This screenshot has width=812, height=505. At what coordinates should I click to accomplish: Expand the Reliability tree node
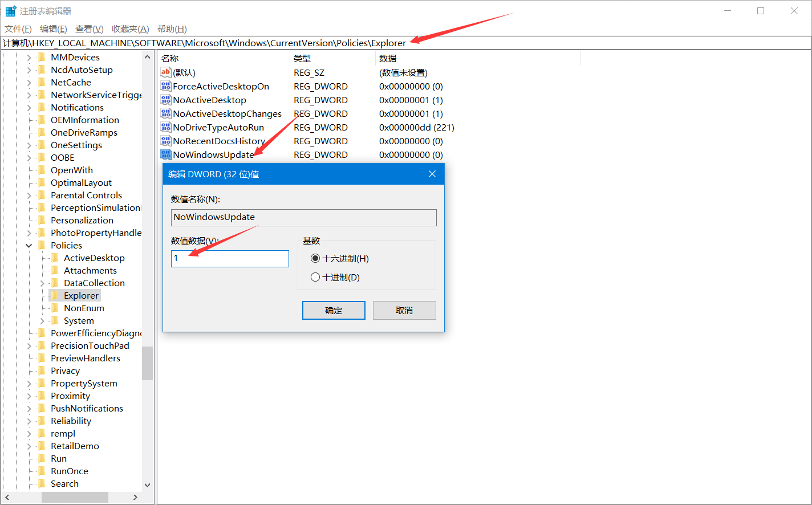pyautogui.click(x=29, y=421)
